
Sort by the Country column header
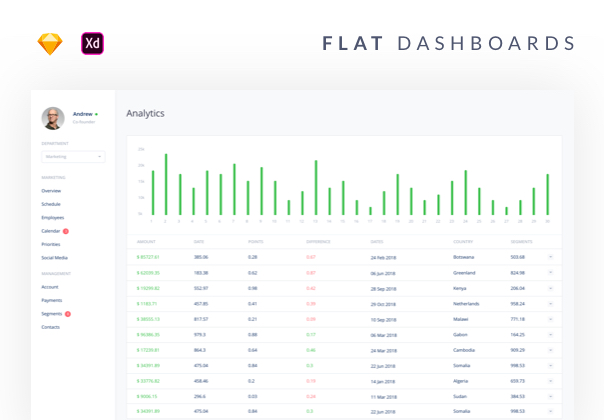(x=462, y=241)
